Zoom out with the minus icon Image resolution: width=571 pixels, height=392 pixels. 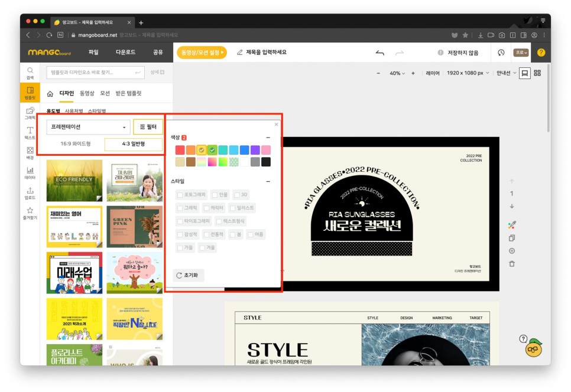pyautogui.click(x=378, y=73)
